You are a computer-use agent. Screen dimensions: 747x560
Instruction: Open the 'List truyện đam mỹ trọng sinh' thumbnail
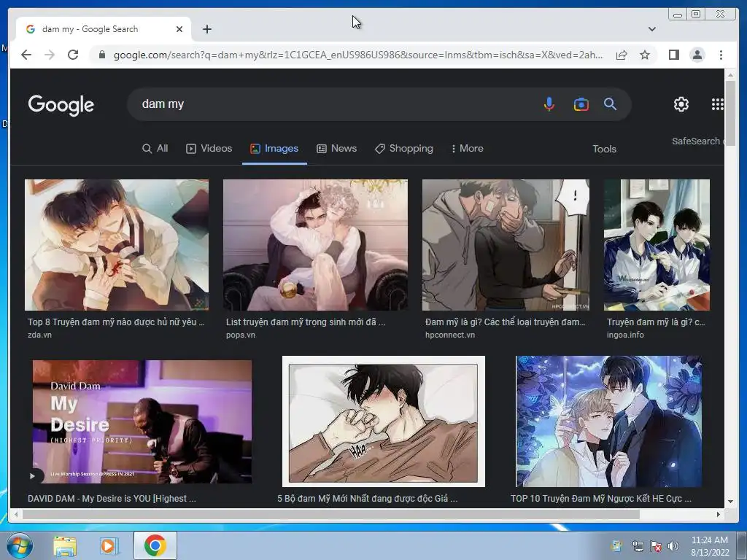point(315,245)
